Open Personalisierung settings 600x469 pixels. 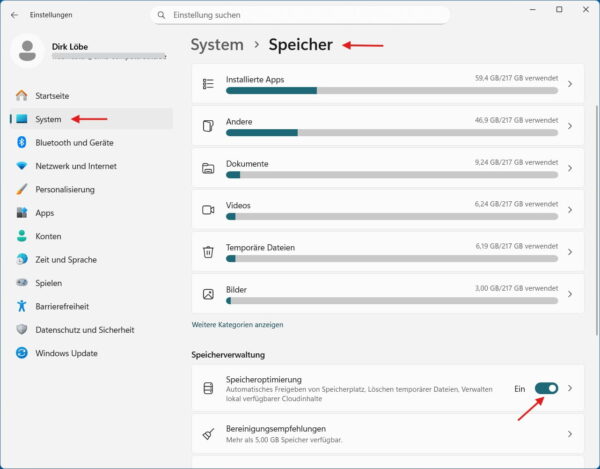tap(91, 189)
